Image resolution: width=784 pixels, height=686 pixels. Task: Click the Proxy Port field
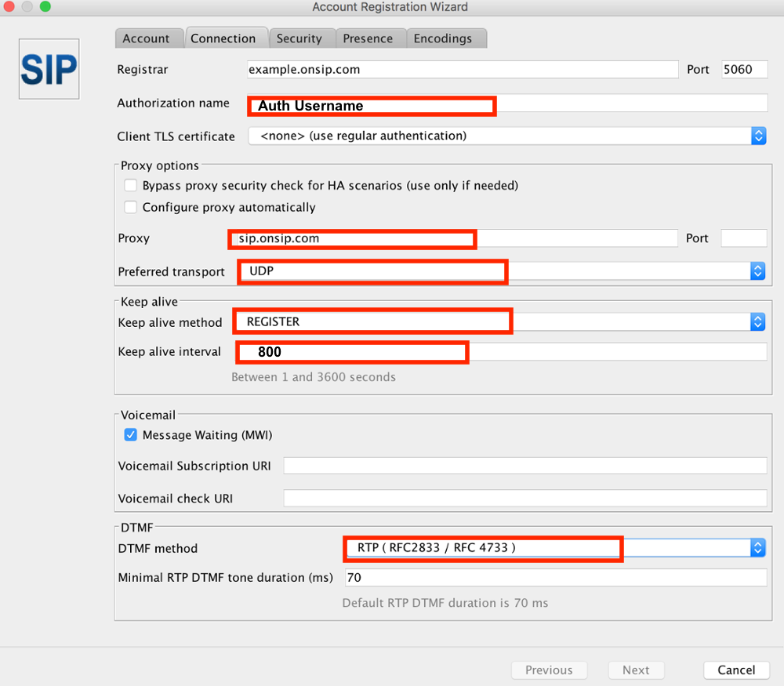point(744,238)
